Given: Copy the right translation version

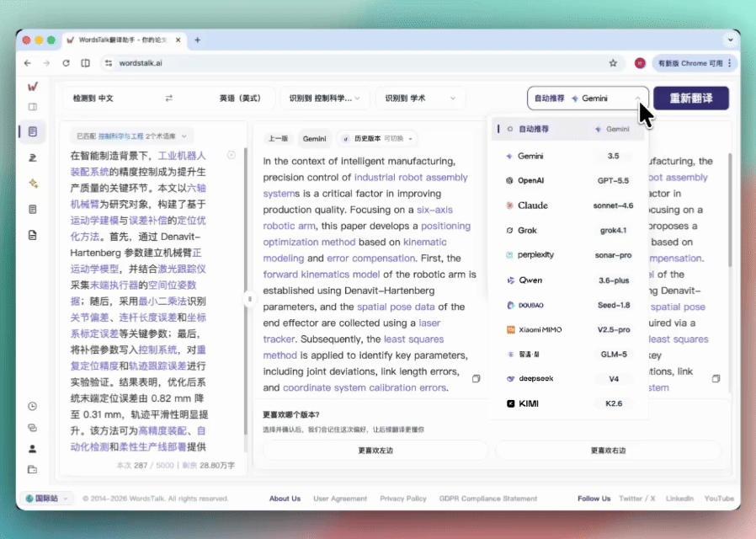Looking at the screenshot, I should pos(716,378).
